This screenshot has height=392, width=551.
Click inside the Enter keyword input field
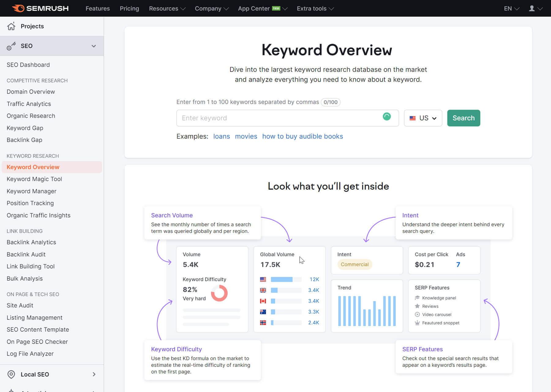(x=275, y=118)
